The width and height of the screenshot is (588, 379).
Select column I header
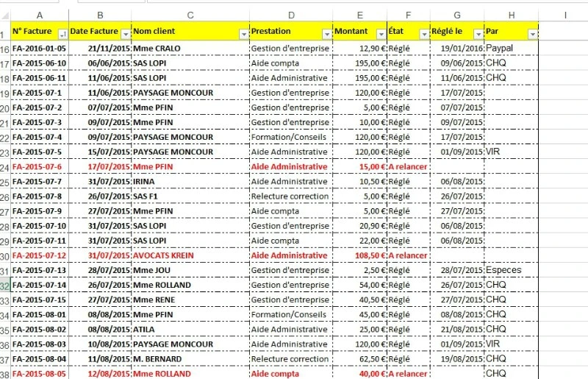coord(564,15)
